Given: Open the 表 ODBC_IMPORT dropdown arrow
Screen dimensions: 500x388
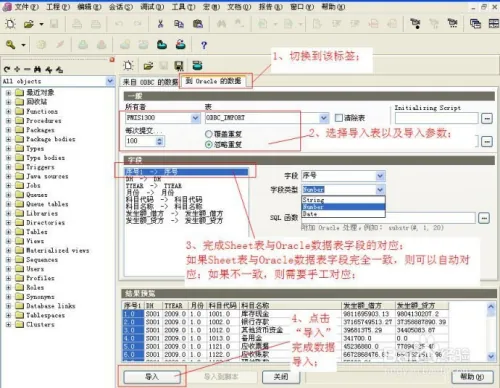Looking at the screenshot, I should point(323,118).
